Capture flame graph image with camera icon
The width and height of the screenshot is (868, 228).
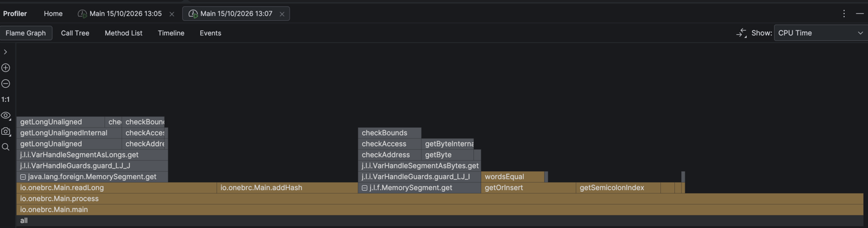(x=5, y=131)
